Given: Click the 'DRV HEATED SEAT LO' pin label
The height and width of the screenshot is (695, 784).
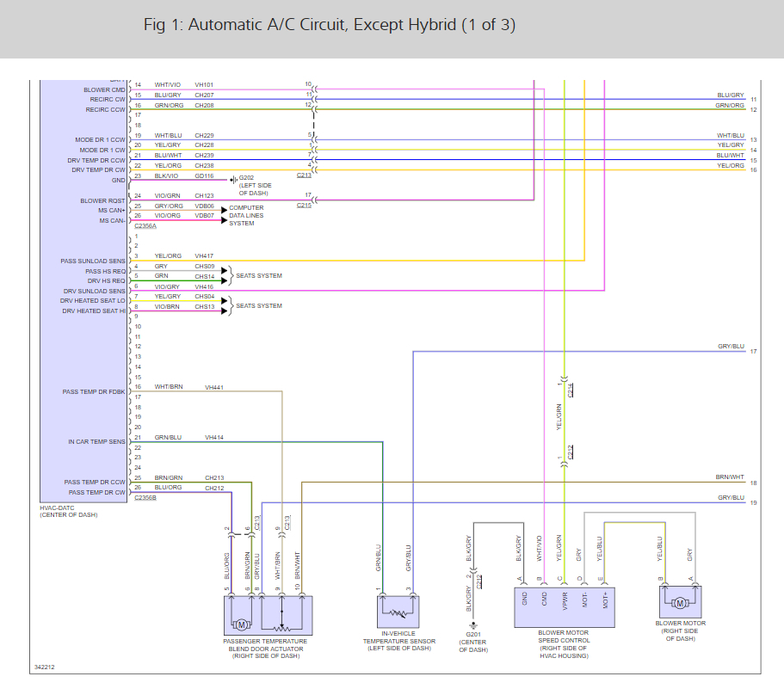Looking at the screenshot, I should coord(92,301).
